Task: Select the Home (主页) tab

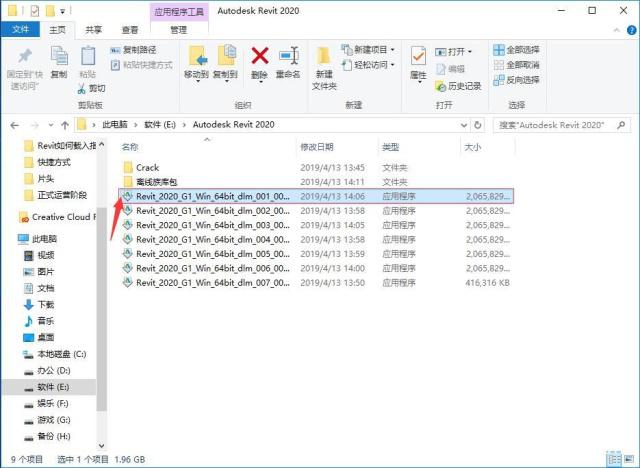Action: pyautogui.click(x=58, y=30)
